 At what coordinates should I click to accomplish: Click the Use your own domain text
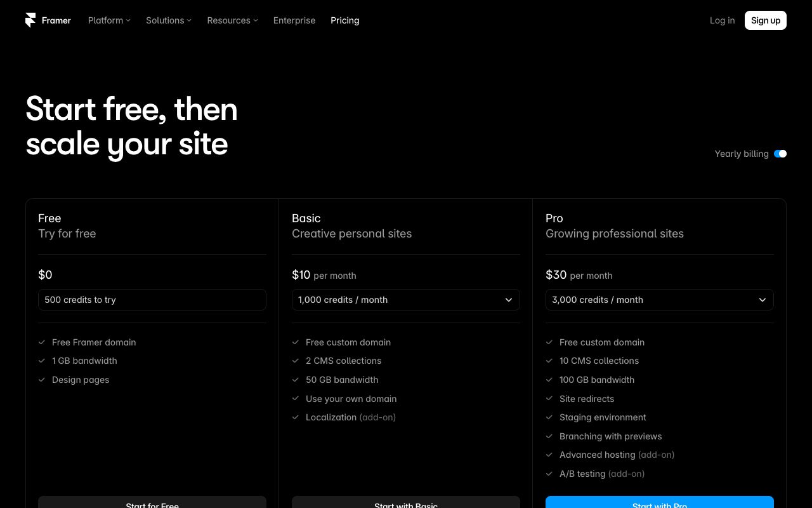(x=351, y=399)
